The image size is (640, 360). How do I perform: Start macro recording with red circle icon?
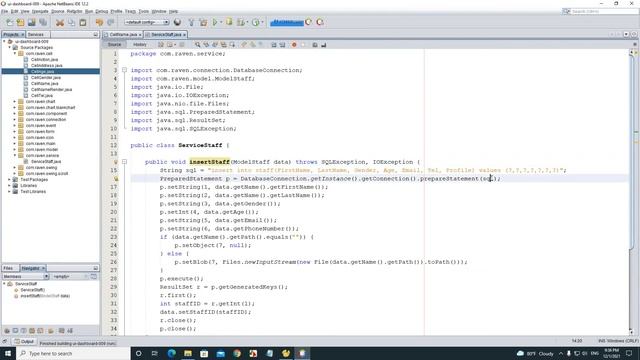294,44
